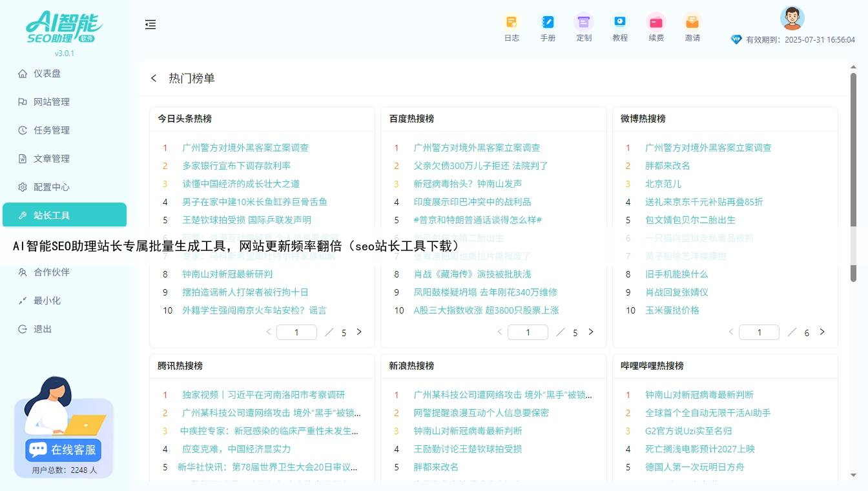This screenshot has height=491, width=868.
Task: Open the 教程 tutorial icon
Action: coord(620,23)
